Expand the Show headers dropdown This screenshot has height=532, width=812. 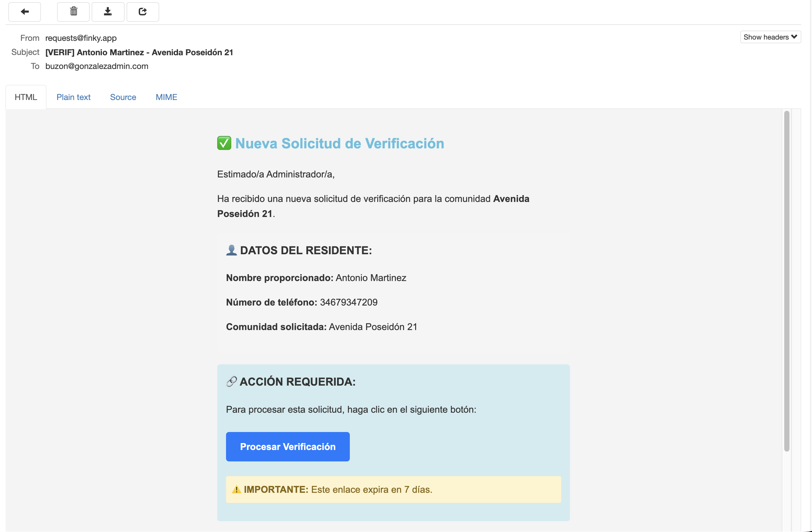coord(771,37)
